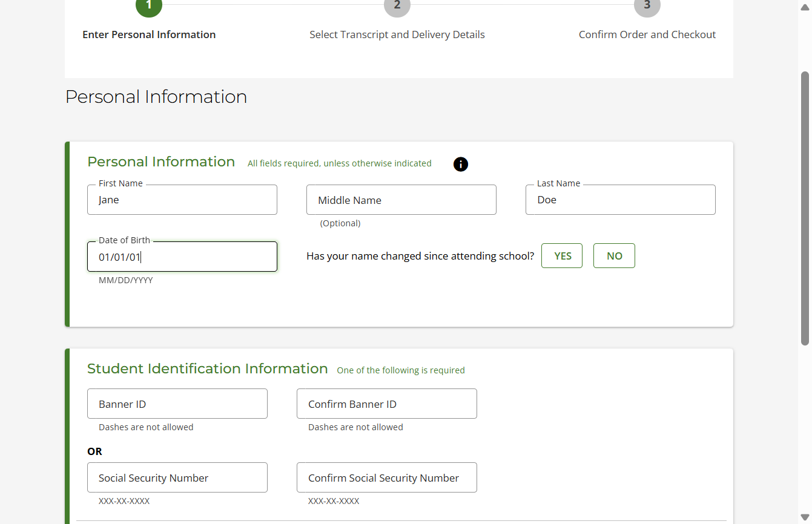
Task: Click the Confirm Order and Checkout label
Action: [647, 34]
